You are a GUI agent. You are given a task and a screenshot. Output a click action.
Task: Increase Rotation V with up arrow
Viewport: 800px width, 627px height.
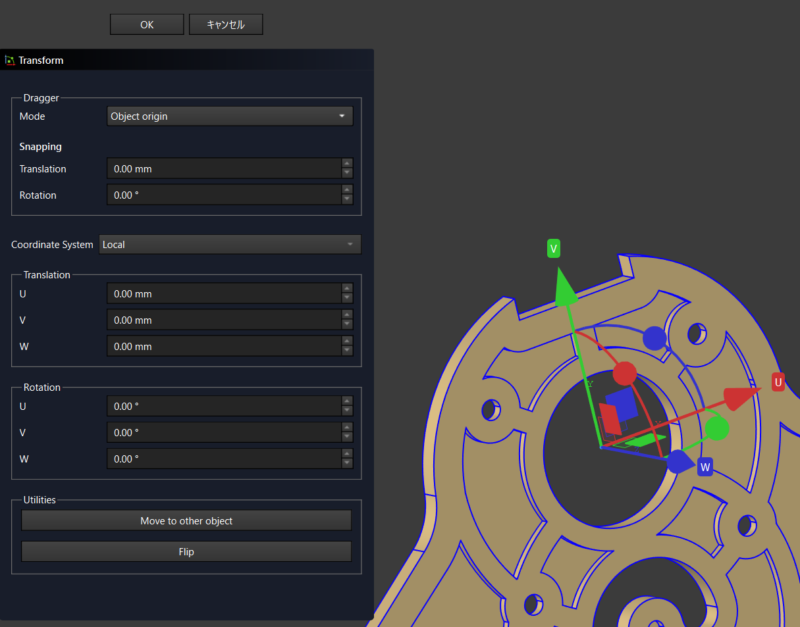coord(347,428)
